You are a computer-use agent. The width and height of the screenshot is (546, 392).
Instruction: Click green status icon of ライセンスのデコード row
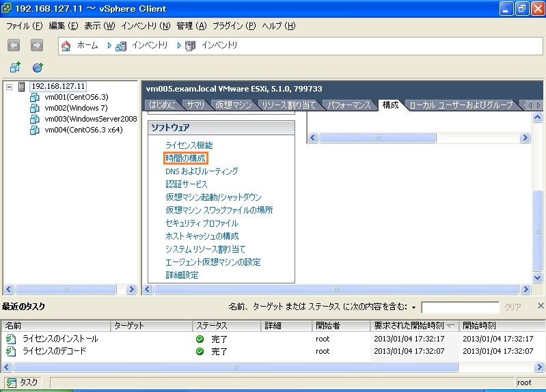click(200, 351)
